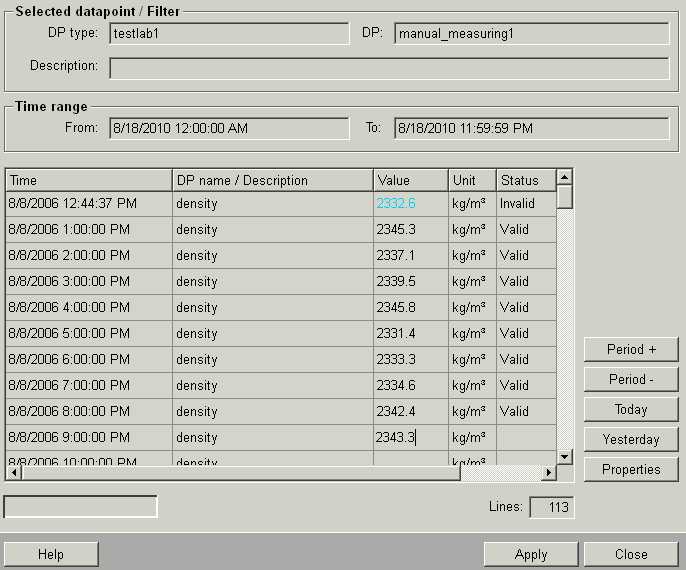This screenshot has width=686, height=570.
Task: Click the To time range field
Action: click(531, 128)
